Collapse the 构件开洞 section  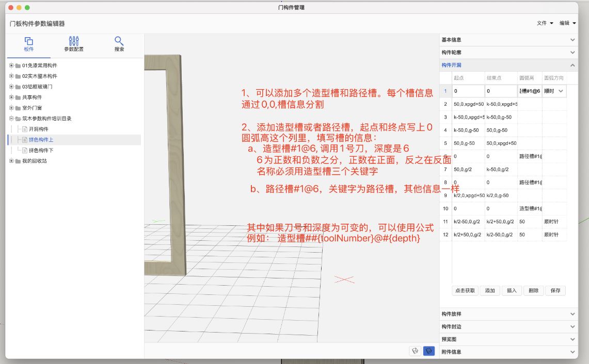pos(571,65)
